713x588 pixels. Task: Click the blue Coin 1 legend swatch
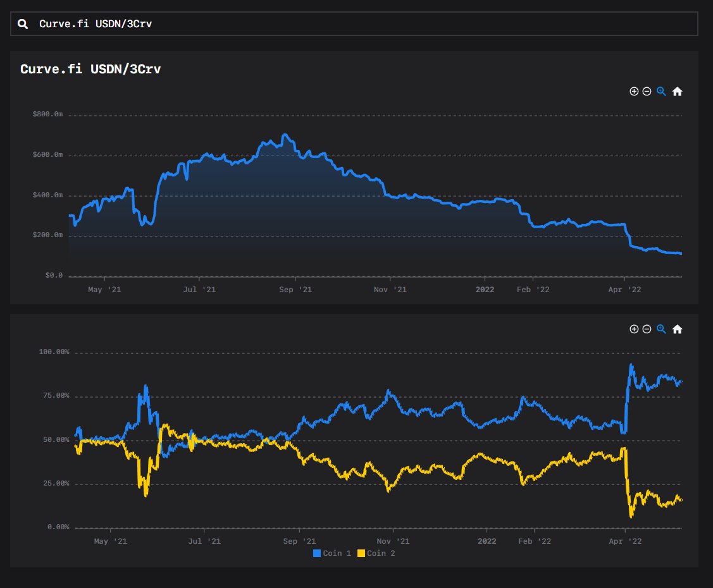[317, 553]
